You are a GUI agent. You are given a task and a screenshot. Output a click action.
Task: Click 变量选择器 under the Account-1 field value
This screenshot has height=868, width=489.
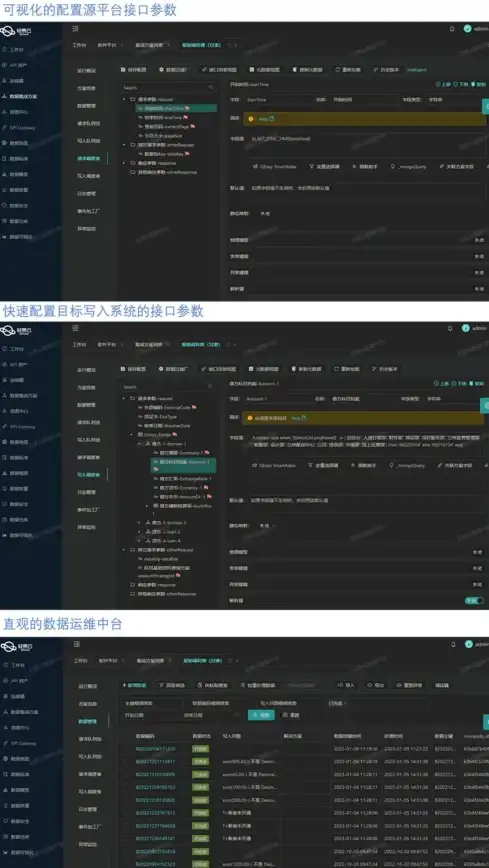click(325, 466)
